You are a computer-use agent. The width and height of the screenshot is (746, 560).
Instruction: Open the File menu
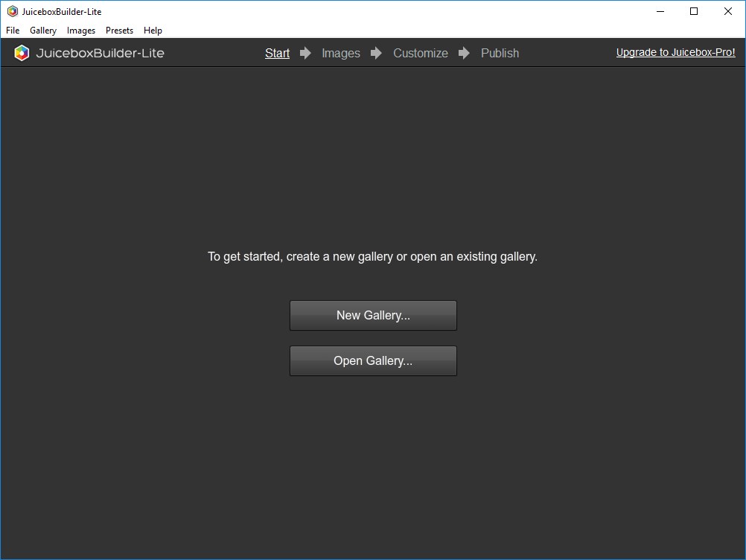tap(12, 31)
